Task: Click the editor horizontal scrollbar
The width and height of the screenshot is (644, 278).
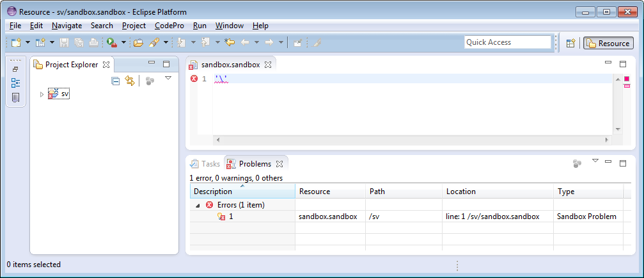Action: click(x=412, y=140)
